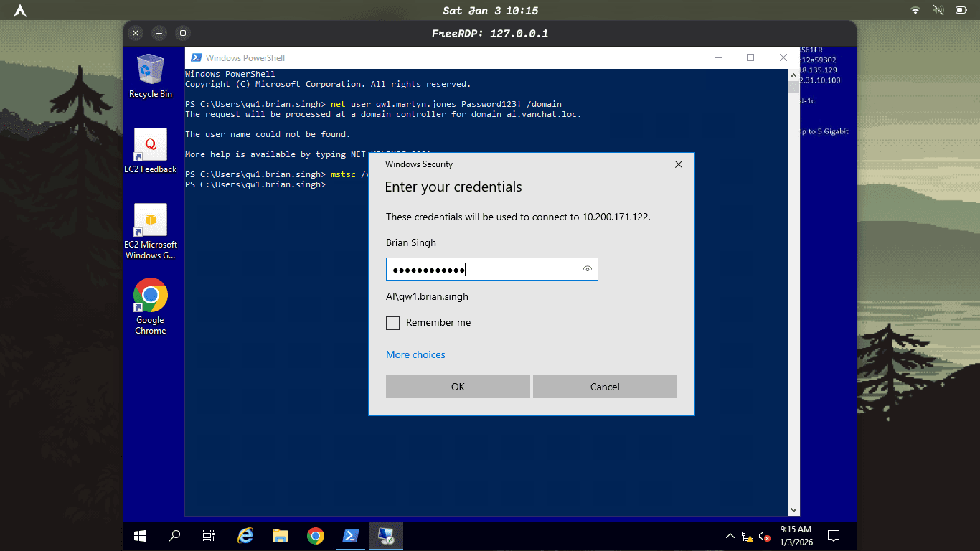The width and height of the screenshot is (980, 551).
Task: Launch Internet Explorer from the taskbar
Action: (x=245, y=536)
